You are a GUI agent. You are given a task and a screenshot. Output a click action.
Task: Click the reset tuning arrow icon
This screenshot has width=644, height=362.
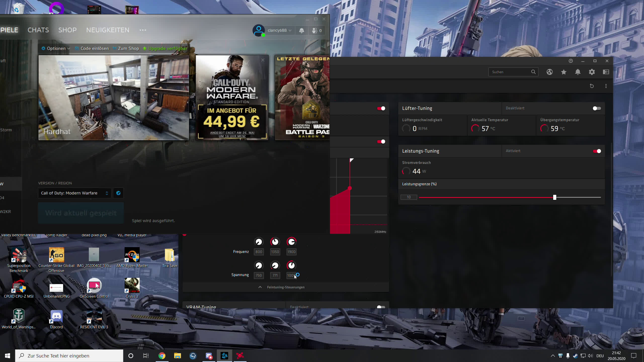coord(592,86)
